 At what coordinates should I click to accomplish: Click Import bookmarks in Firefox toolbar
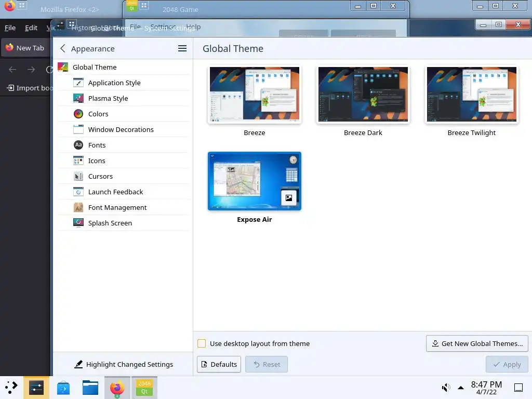(x=29, y=88)
